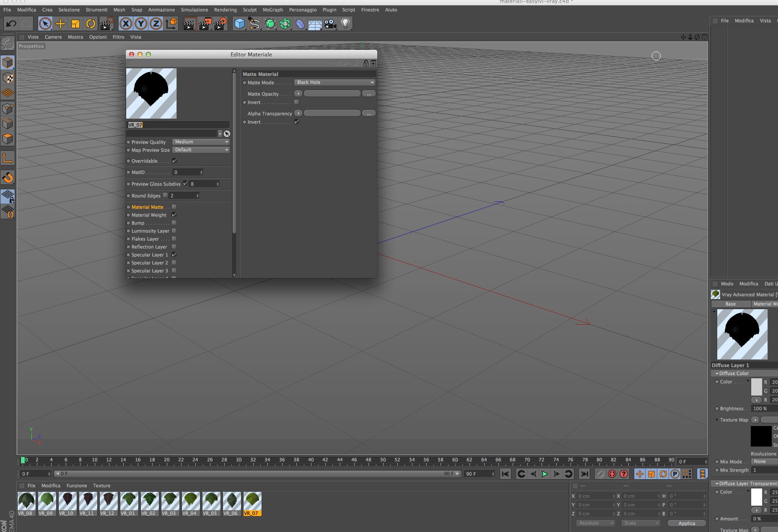Click the Undo arrow icon

[x=11, y=23]
